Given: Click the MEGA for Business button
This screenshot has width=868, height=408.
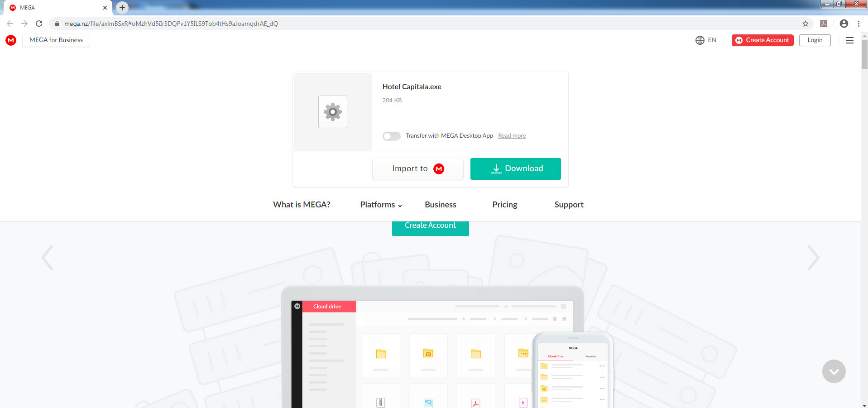Looking at the screenshot, I should click(56, 40).
